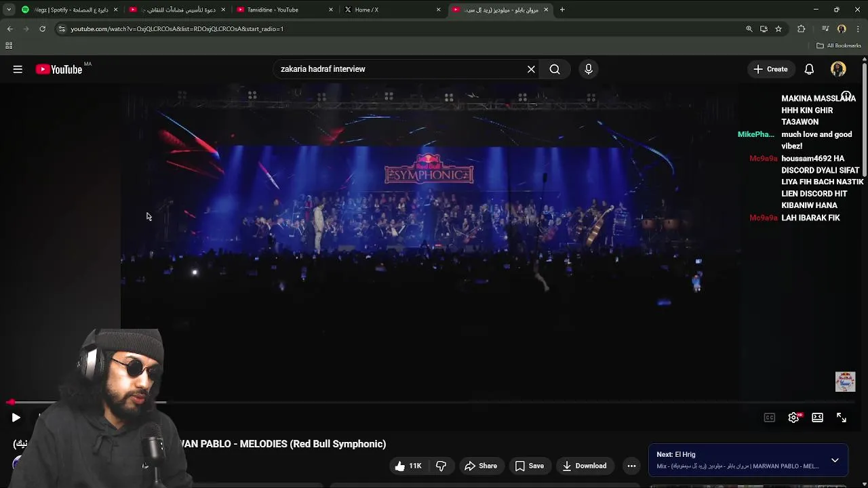
Task: Run search with the magnifier button
Action: coord(555,69)
